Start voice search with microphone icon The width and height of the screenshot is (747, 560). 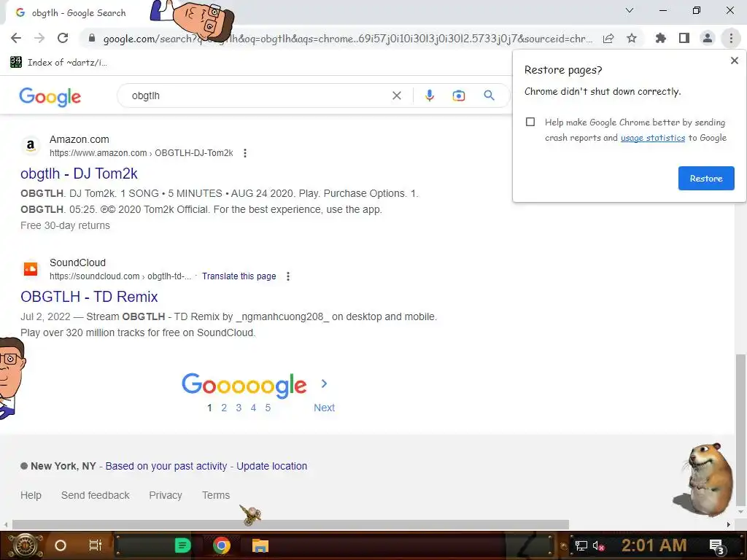click(429, 96)
